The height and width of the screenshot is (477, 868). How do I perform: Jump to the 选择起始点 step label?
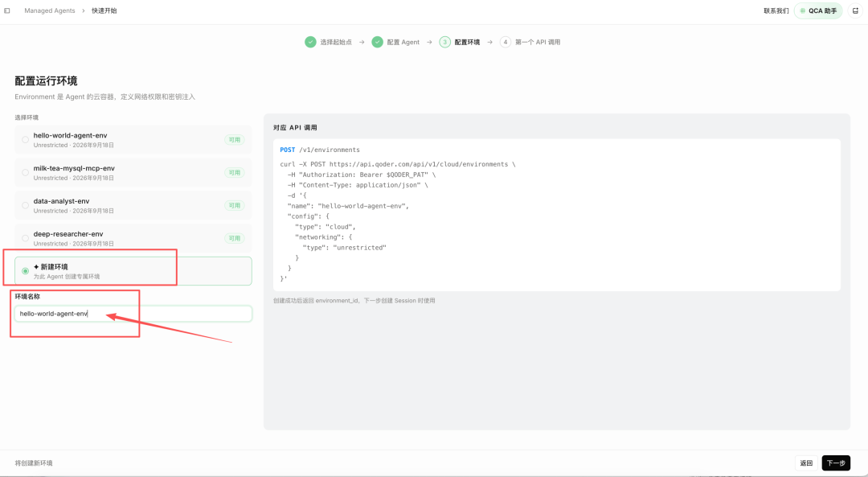(336, 42)
